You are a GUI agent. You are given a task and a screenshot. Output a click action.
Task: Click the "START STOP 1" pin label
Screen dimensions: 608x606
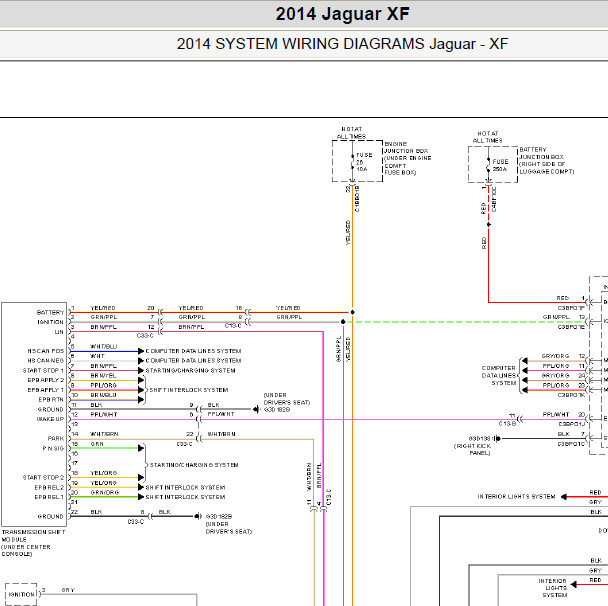pyautogui.click(x=43, y=371)
